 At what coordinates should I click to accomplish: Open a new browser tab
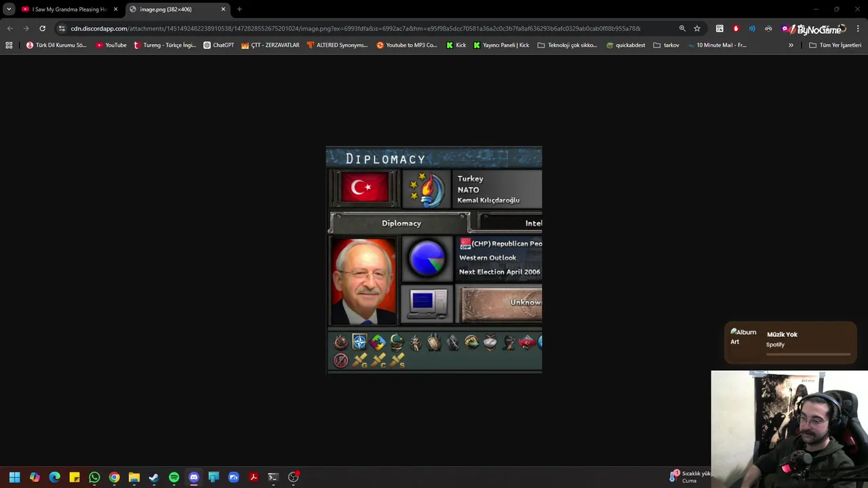pyautogui.click(x=239, y=9)
